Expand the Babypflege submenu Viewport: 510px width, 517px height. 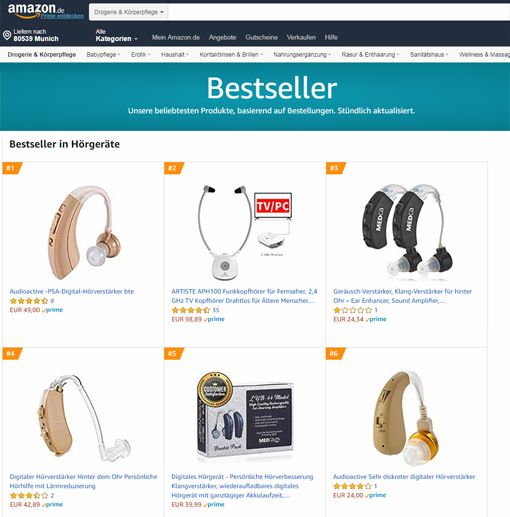tap(103, 54)
